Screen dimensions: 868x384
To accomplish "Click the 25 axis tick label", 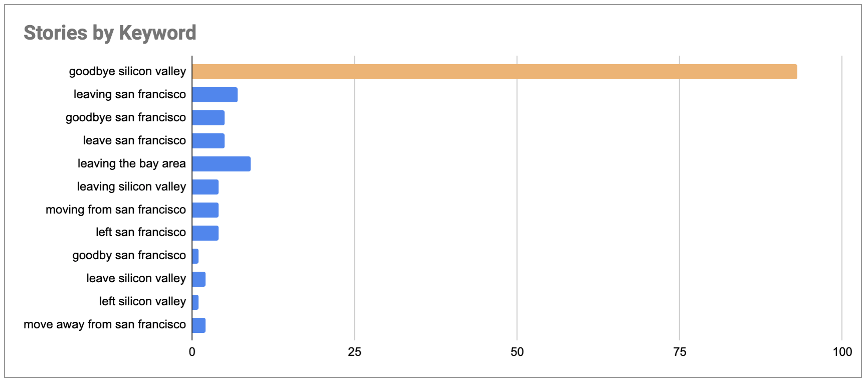I will (354, 352).
